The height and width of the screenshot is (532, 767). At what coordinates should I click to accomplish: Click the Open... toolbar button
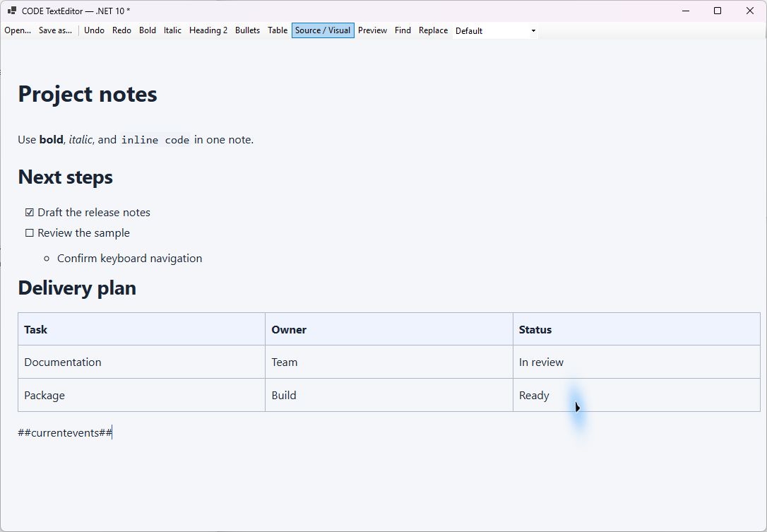pos(18,30)
